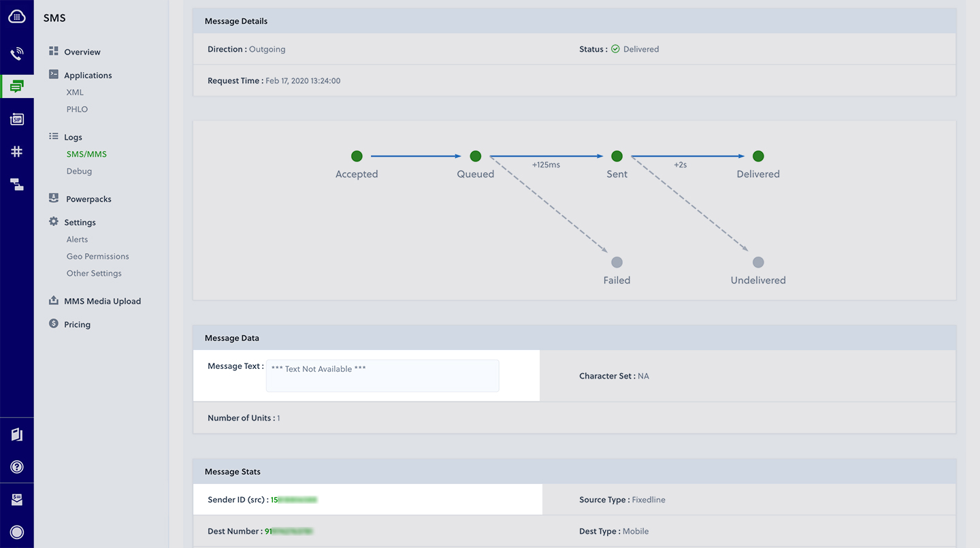The image size is (980, 548).
Task: Open Debug logs
Action: pos(79,171)
